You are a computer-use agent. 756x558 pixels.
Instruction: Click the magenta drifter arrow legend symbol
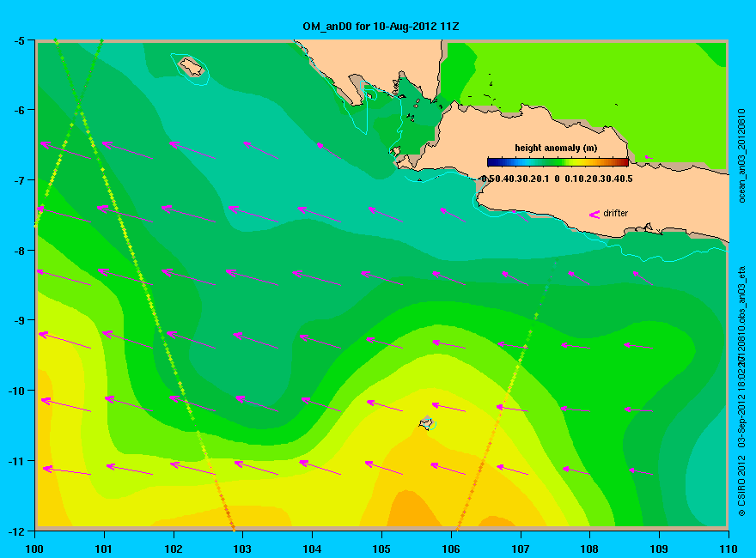(594, 215)
